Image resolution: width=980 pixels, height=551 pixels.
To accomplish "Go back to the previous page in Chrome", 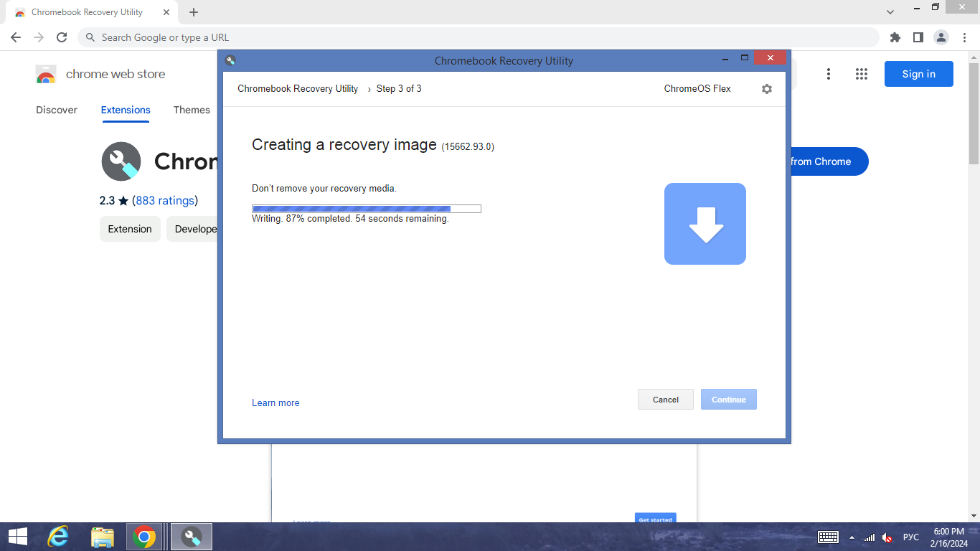I will click(16, 37).
